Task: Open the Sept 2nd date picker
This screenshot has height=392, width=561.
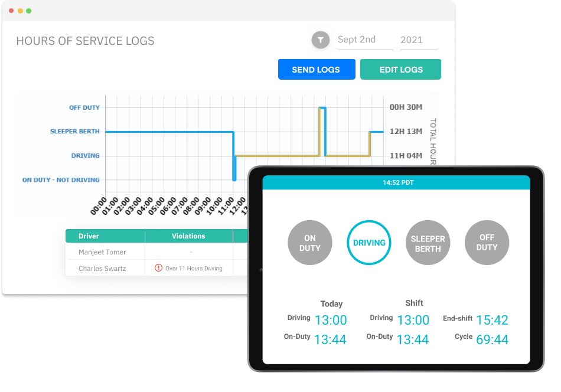Action: pyautogui.click(x=364, y=40)
